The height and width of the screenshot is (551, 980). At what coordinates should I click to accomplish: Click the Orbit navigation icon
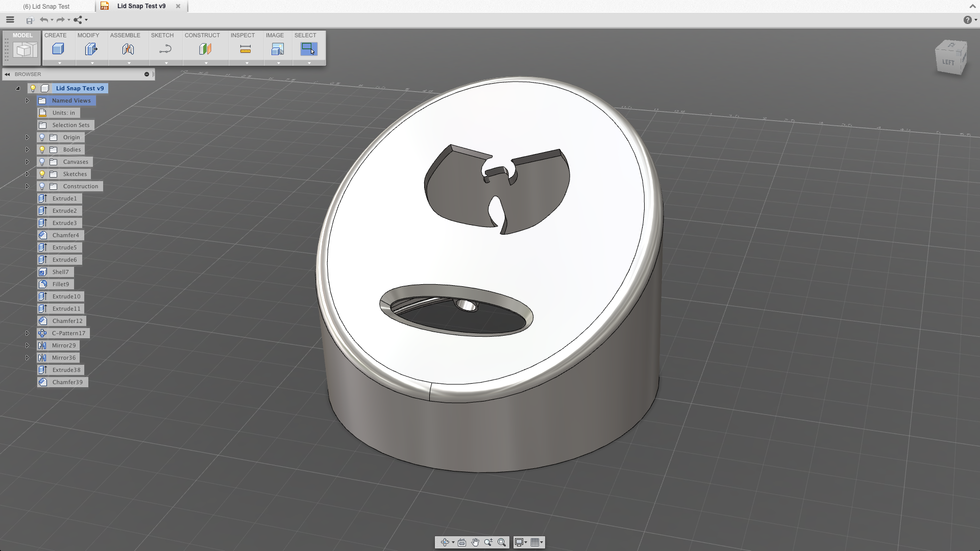(x=445, y=542)
